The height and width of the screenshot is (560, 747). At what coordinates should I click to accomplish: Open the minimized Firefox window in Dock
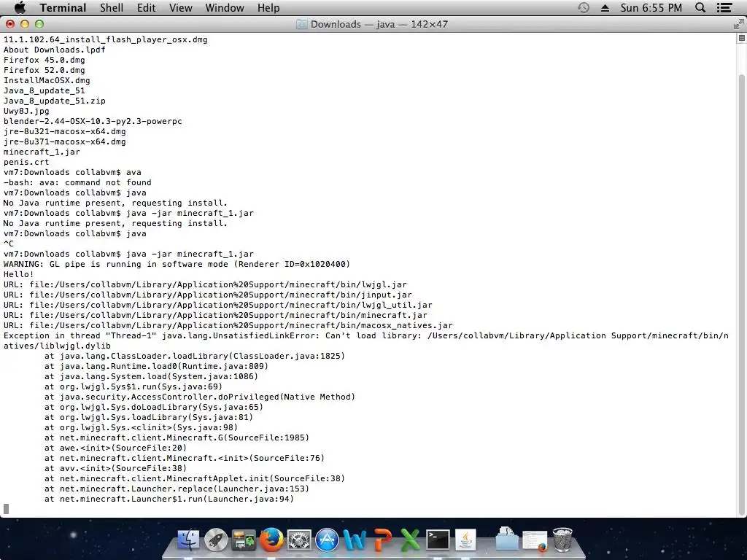(x=535, y=540)
